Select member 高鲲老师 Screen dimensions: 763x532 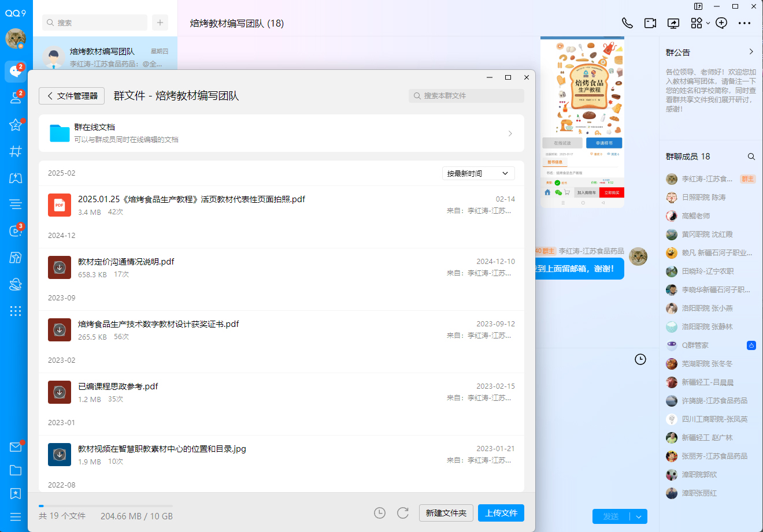point(711,216)
